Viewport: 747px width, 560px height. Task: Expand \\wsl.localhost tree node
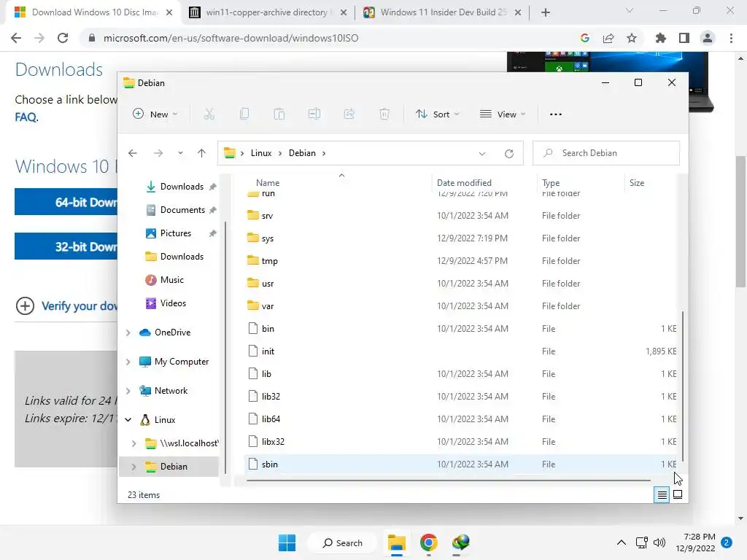click(x=134, y=443)
